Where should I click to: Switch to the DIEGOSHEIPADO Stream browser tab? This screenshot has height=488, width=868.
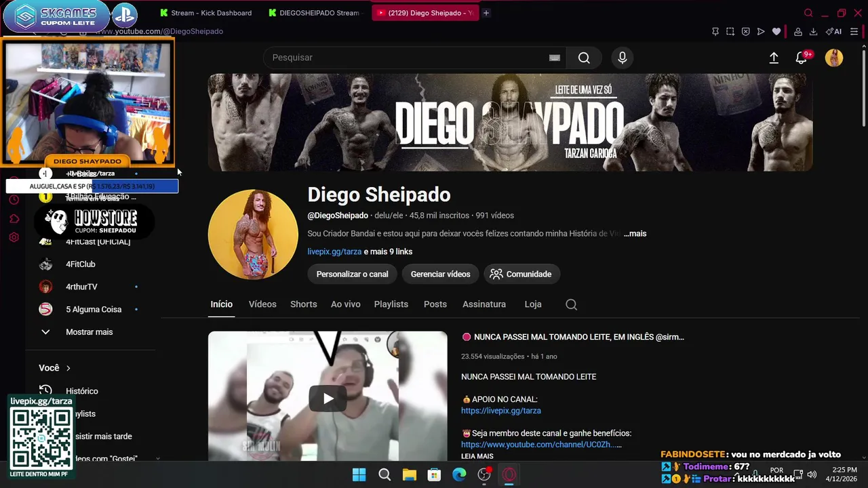(x=314, y=13)
